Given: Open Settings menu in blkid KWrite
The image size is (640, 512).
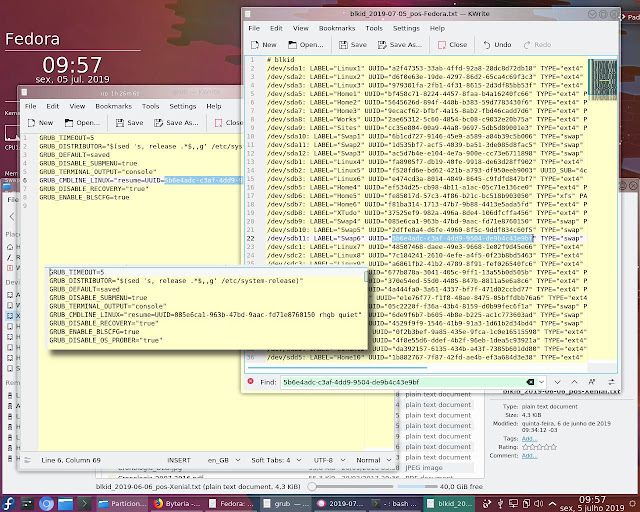Looking at the screenshot, I should tap(406, 28).
